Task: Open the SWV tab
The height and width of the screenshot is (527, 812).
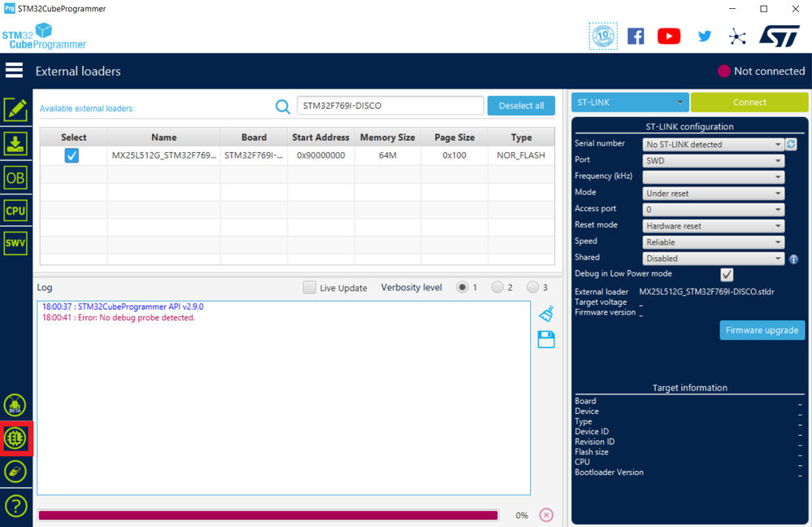Action: [x=15, y=243]
